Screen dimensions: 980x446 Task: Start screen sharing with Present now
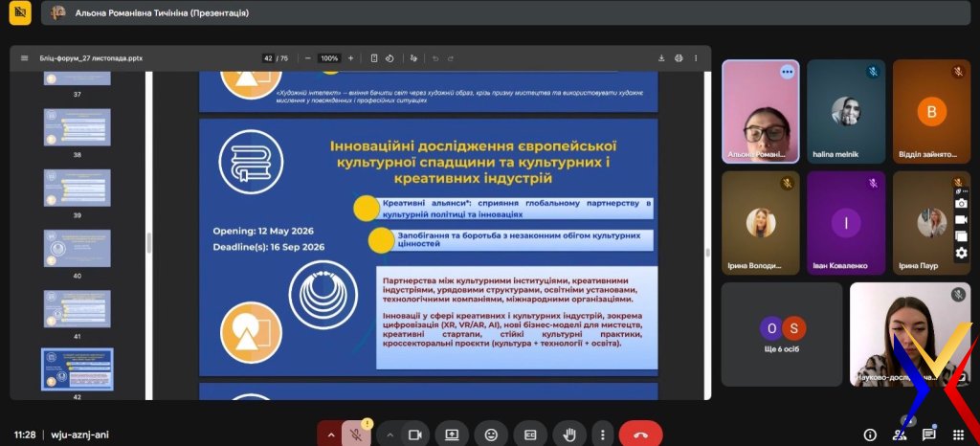click(452, 435)
